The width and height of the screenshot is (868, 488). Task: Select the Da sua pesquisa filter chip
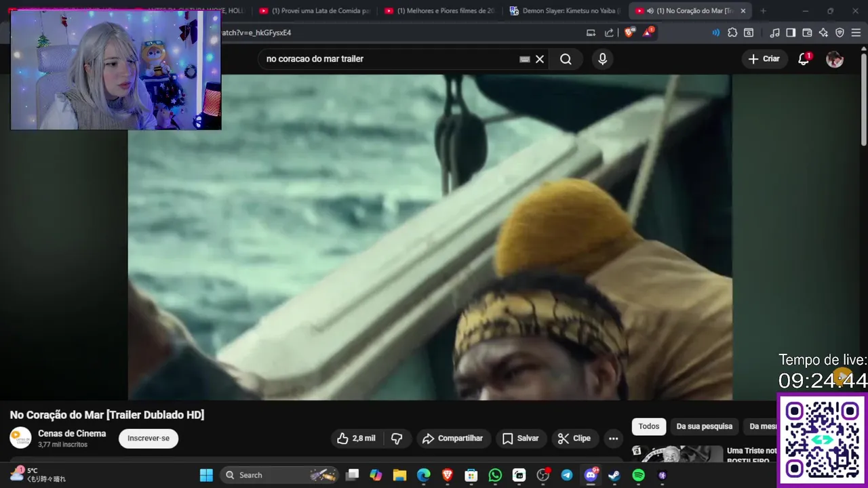[x=704, y=426]
